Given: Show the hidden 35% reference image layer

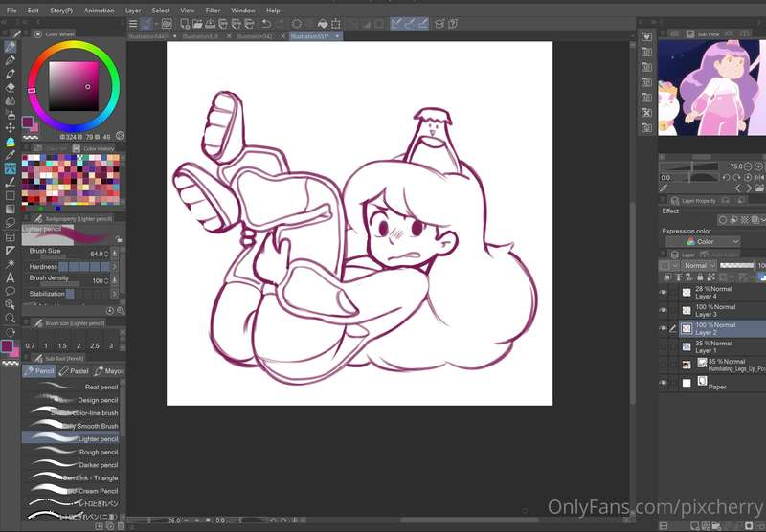Looking at the screenshot, I should [x=663, y=365].
